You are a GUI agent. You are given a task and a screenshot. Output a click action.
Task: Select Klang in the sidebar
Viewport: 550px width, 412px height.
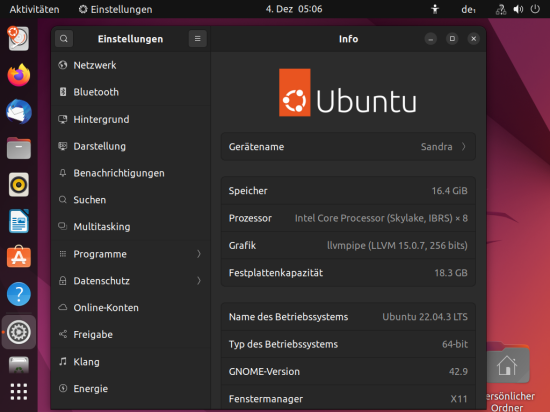click(x=130, y=362)
